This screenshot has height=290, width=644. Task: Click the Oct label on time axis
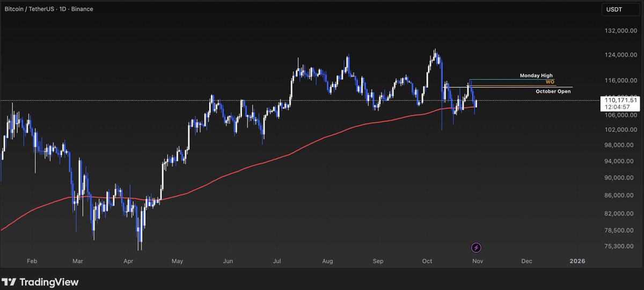(x=427, y=261)
